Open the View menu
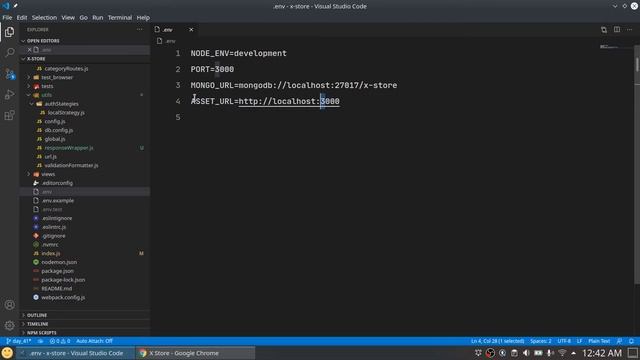Image resolution: width=640 pixels, height=360 pixels. (68, 18)
